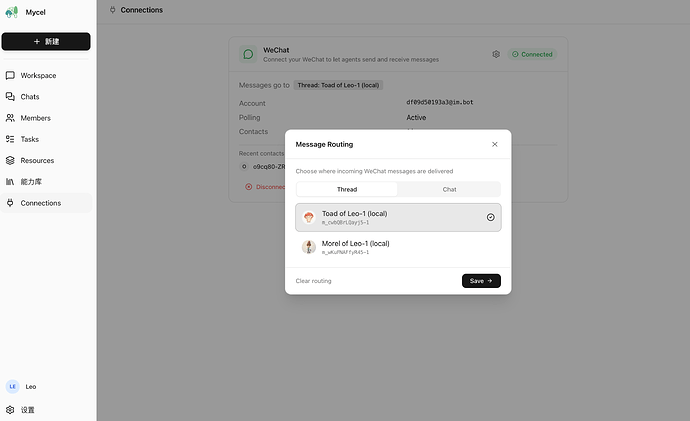Open Workspace from the sidebar
690x421 pixels.
[46, 75]
